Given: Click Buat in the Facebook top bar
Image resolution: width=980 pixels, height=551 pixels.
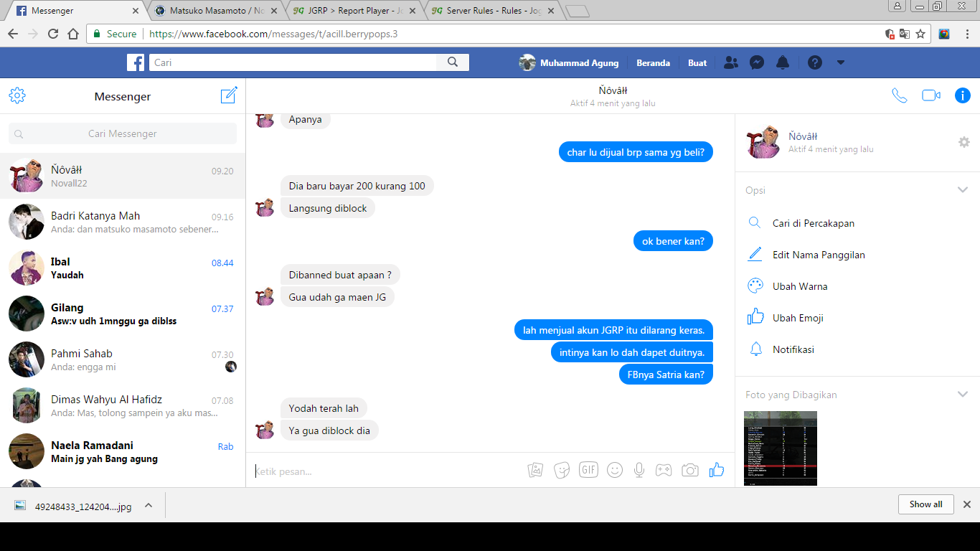Looking at the screenshot, I should [x=697, y=62].
